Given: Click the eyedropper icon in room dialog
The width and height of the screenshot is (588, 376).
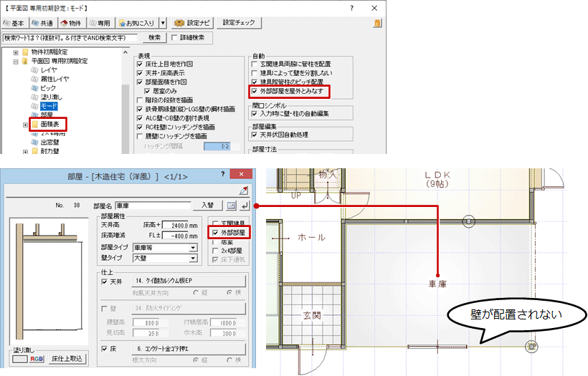Looking at the screenshot, I should 243,190.
